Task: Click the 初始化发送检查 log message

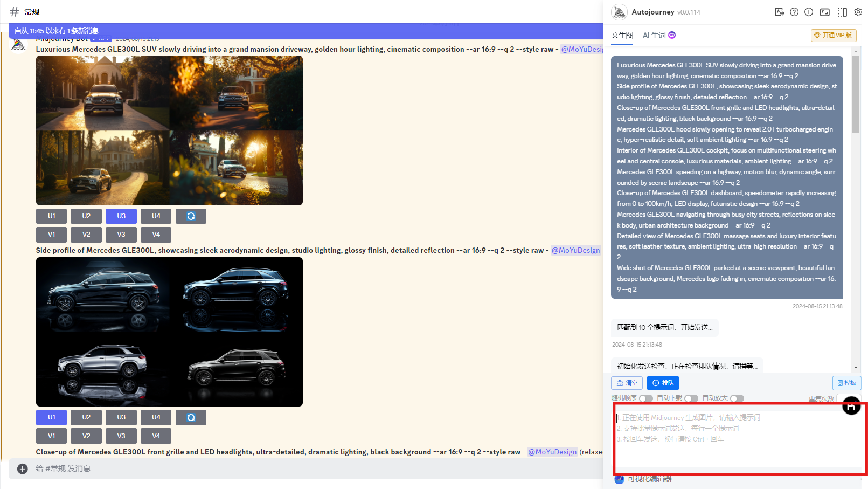Action: tap(687, 366)
